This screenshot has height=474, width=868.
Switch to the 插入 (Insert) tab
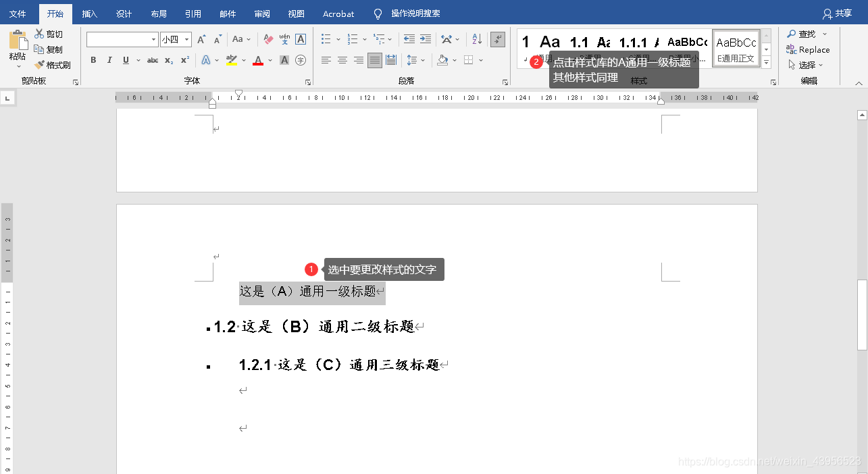(x=90, y=14)
